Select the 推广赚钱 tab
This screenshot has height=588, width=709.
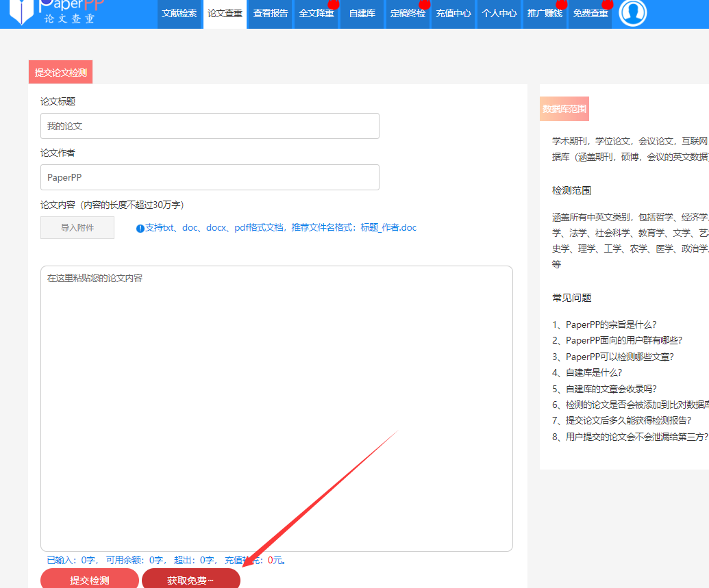(x=545, y=14)
